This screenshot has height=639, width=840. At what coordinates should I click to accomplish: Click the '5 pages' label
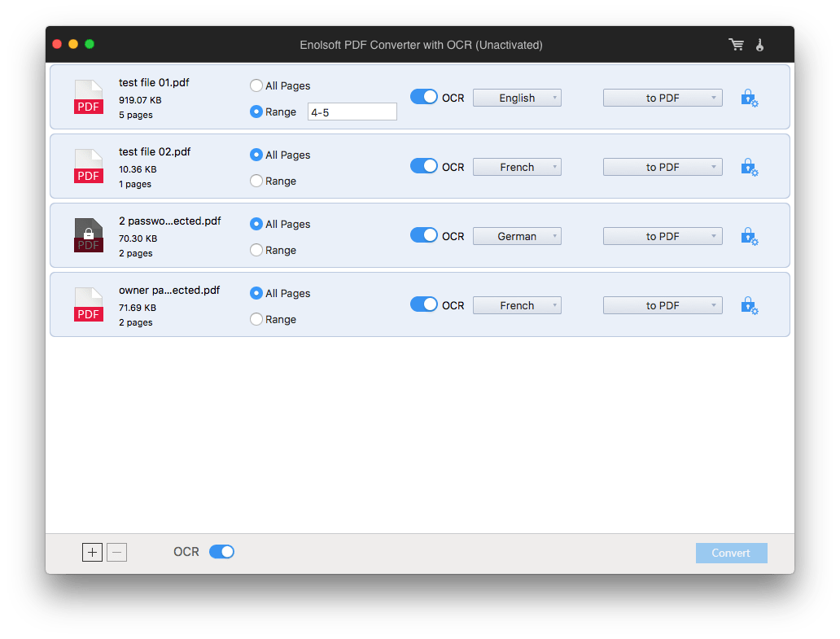(x=136, y=115)
